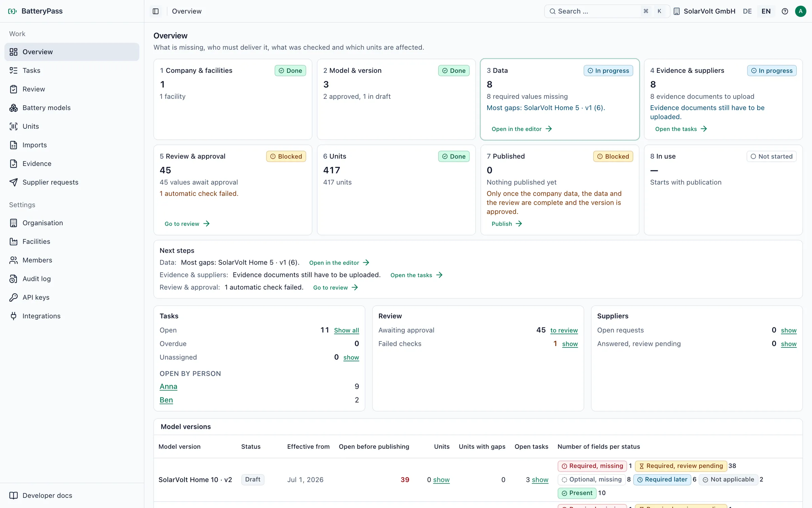Open the tasks in Evidence & suppliers card
Screen dimensions: 812x508
(681, 129)
